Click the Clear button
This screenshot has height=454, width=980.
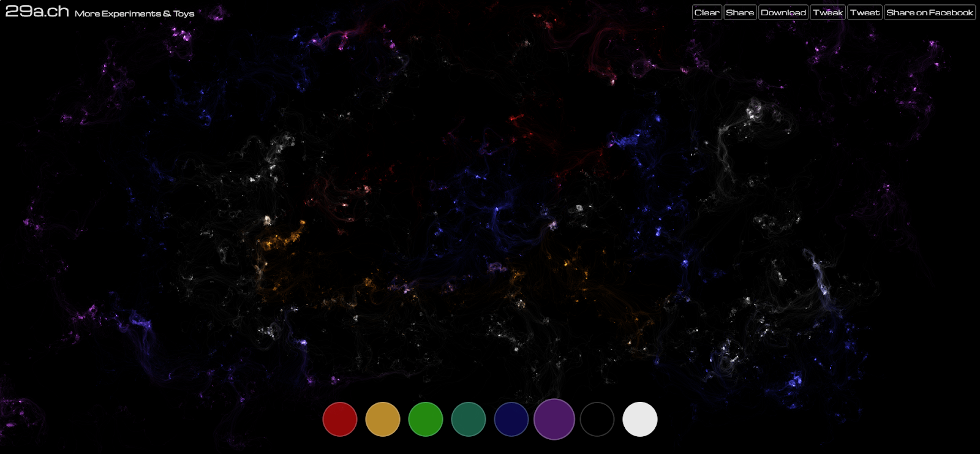(x=707, y=12)
